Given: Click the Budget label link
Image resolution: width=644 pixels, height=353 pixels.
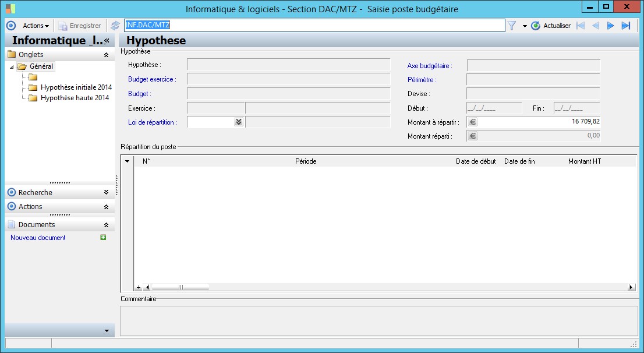Looking at the screenshot, I should click(140, 94).
